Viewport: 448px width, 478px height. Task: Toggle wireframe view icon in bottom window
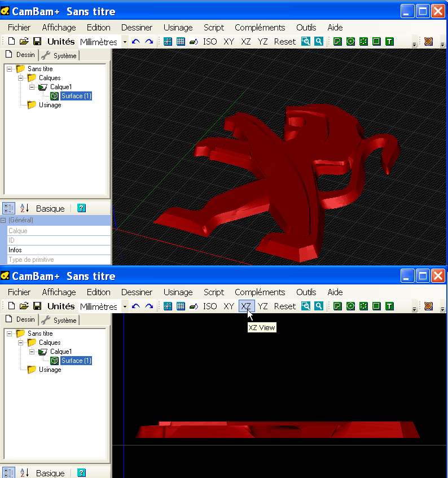click(194, 306)
